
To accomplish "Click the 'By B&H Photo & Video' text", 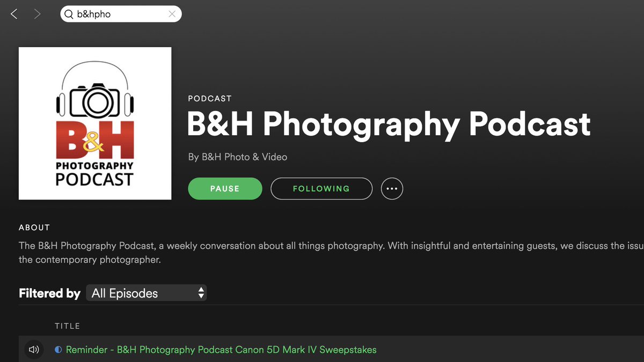I will pos(238,157).
